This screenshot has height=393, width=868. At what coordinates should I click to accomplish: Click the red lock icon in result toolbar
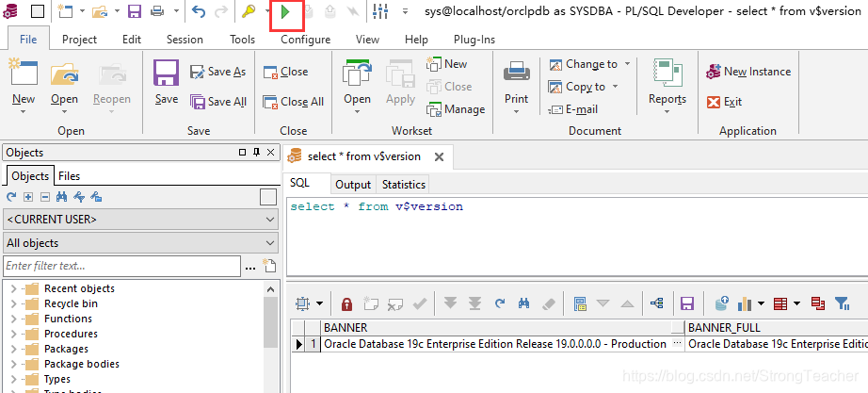(346, 303)
